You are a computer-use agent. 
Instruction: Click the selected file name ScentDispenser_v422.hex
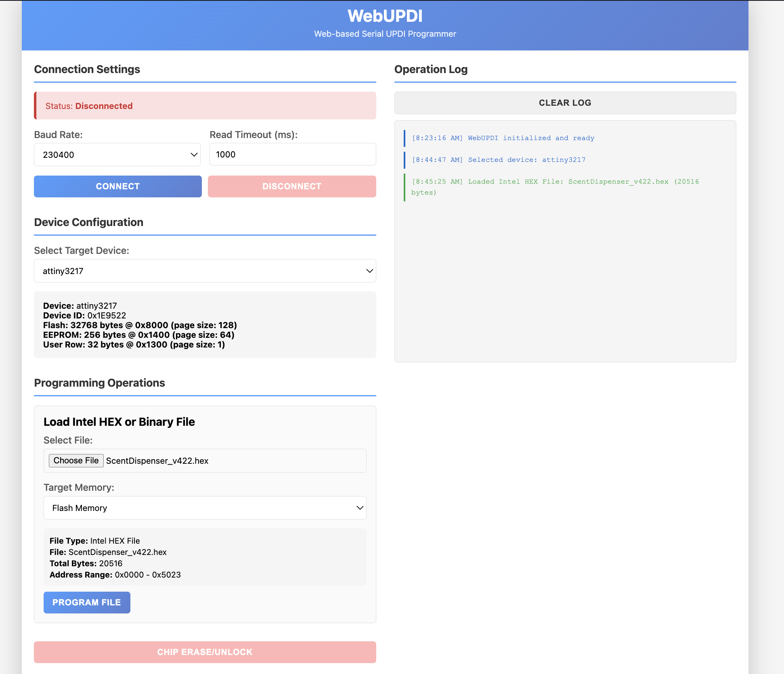pyautogui.click(x=157, y=461)
